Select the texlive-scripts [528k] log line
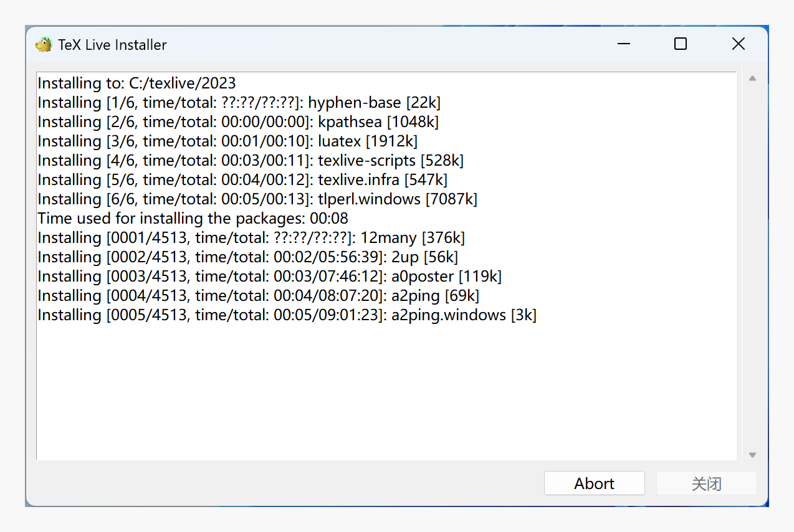The width and height of the screenshot is (794, 532). tap(251, 160)
